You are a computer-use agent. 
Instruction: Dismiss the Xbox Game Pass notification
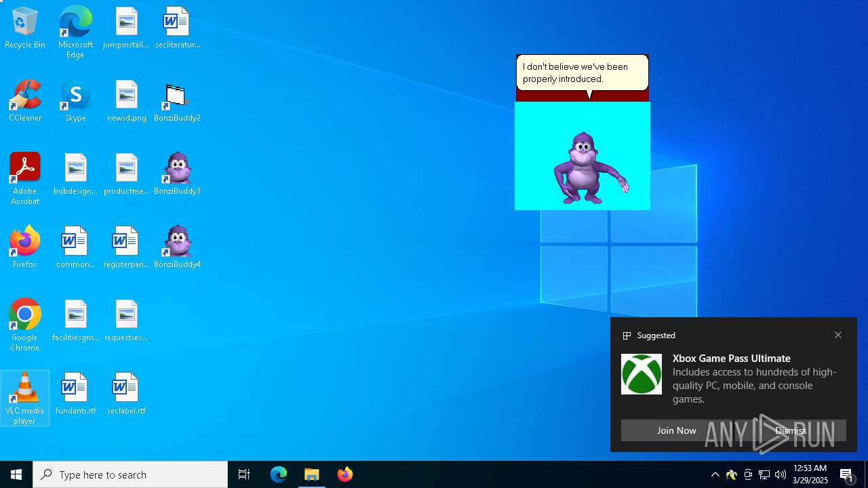(791, 430)
